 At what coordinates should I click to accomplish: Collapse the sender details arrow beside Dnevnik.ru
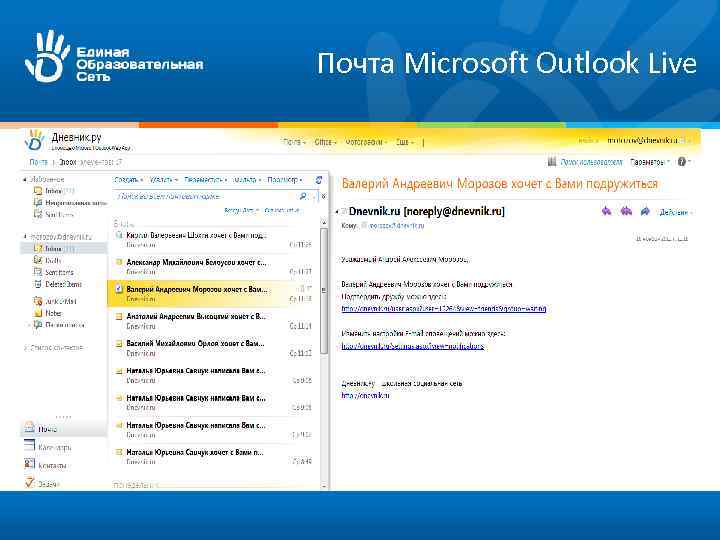[338, 212]
